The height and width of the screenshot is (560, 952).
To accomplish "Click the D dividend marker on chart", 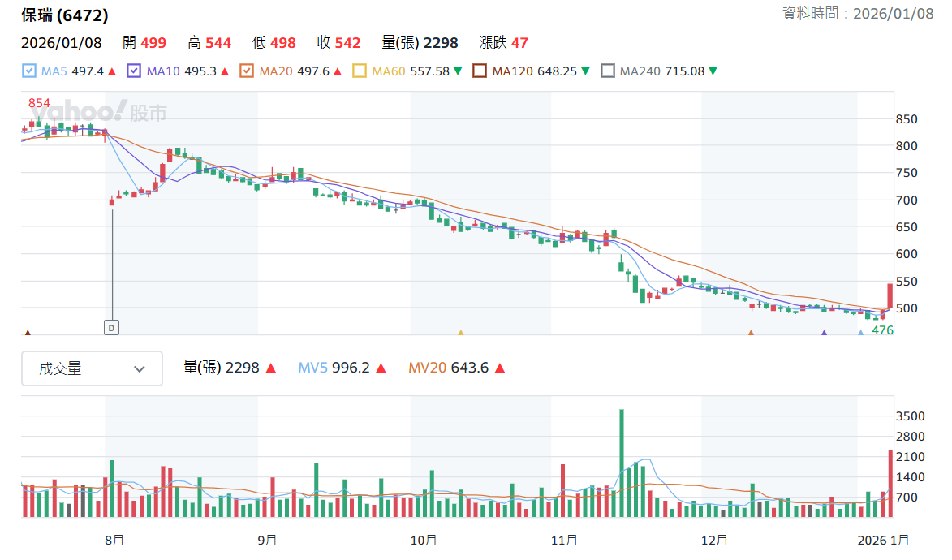I will 112,327.
